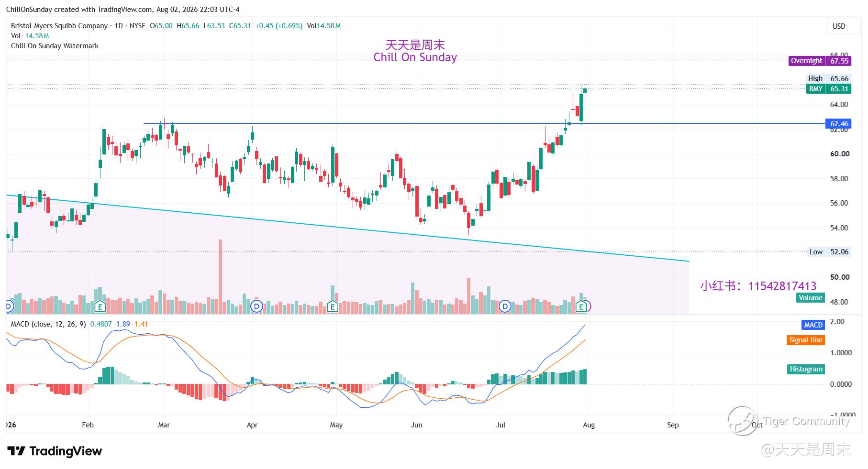Click the 0.4807 MACD histogram value
The image size is (868, 469).
[101, 324]
